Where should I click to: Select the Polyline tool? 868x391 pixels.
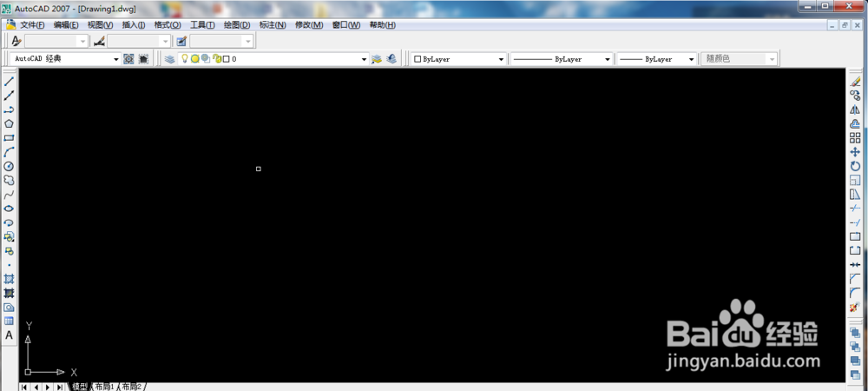9,110
